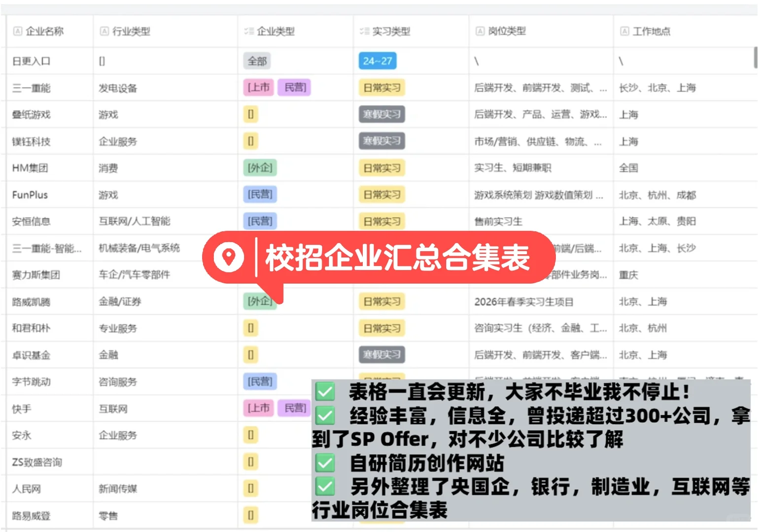Click the 零售 industry cell
The image size is (758, 532).
click(165, 516)
